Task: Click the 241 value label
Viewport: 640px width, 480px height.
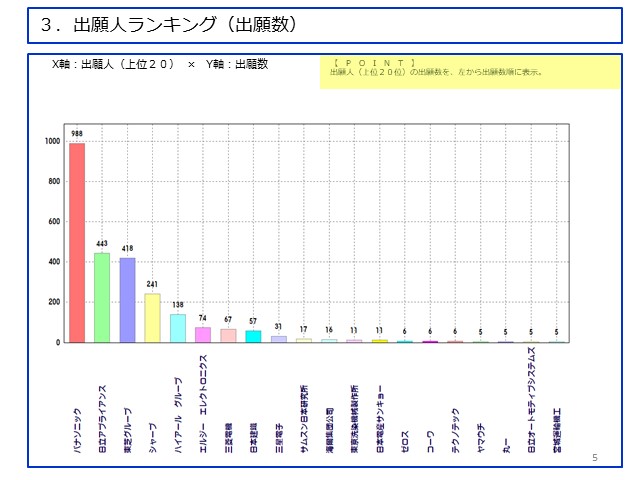Action: 152,284
